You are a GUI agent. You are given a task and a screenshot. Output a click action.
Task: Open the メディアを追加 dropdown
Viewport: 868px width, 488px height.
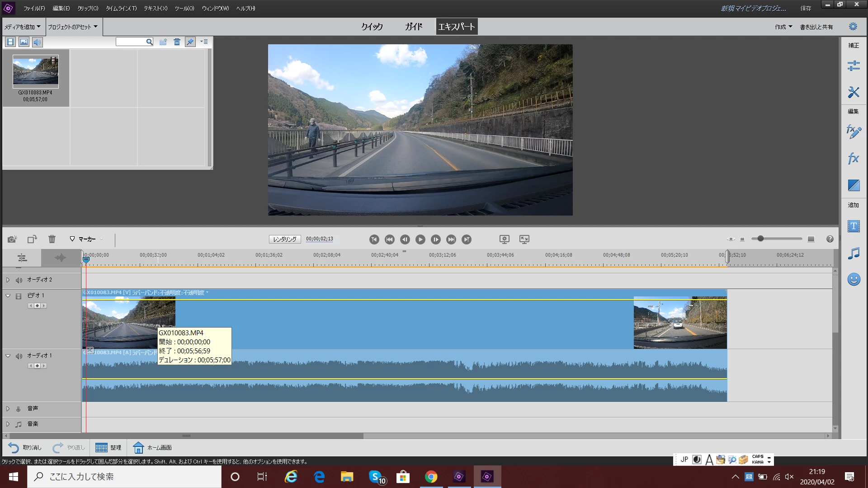coord(23,27)
